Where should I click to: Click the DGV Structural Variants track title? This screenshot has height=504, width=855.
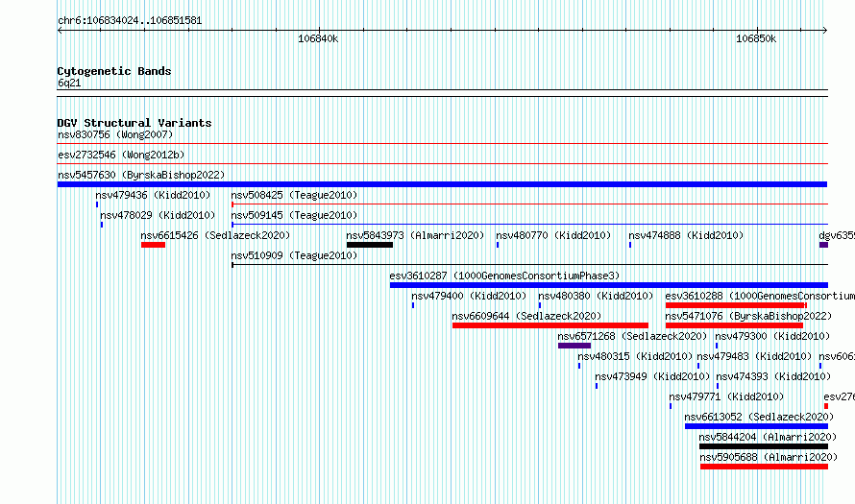[x=134, y=123]
